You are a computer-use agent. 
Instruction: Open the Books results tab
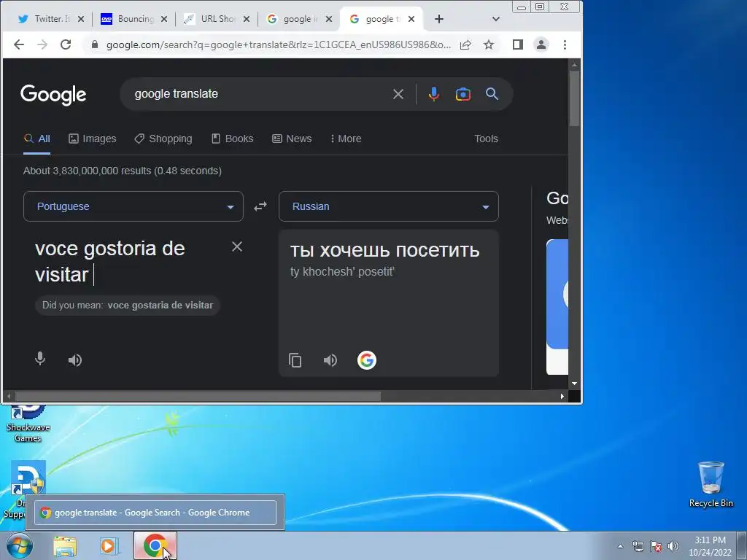[233, 139]
